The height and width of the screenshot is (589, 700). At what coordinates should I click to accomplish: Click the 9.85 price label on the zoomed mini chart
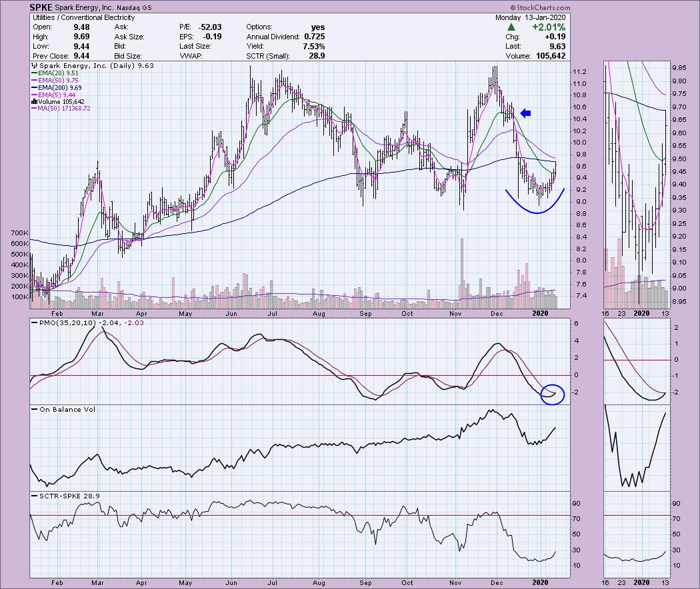point(679,68)
